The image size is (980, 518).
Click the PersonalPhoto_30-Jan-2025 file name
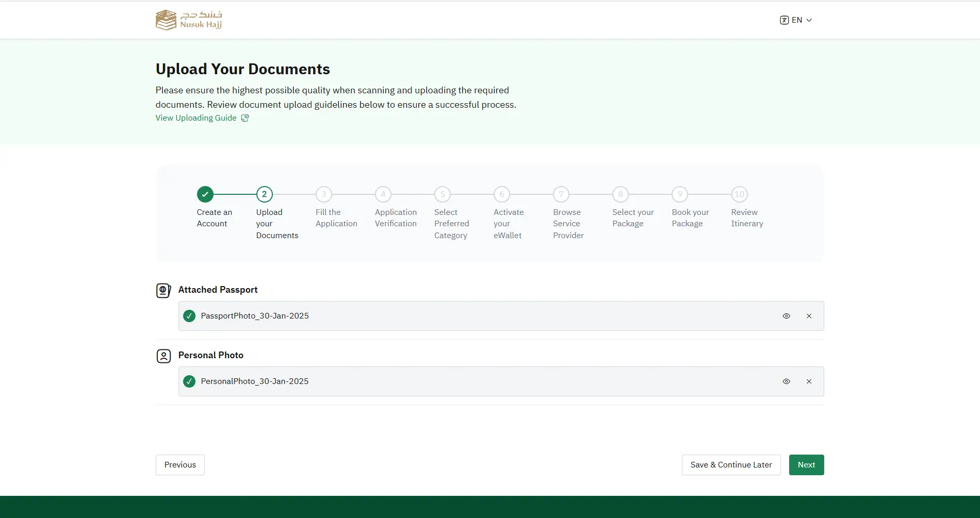255,381
